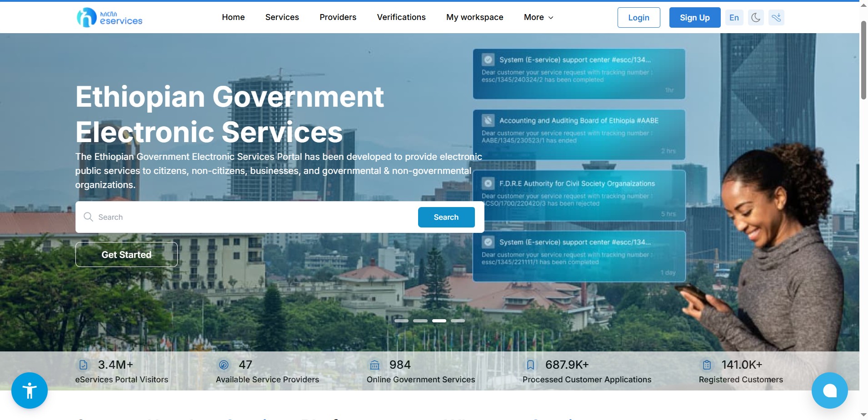
Task: Click the page vertical scrollbar thumb
Action: click(863, 60)
